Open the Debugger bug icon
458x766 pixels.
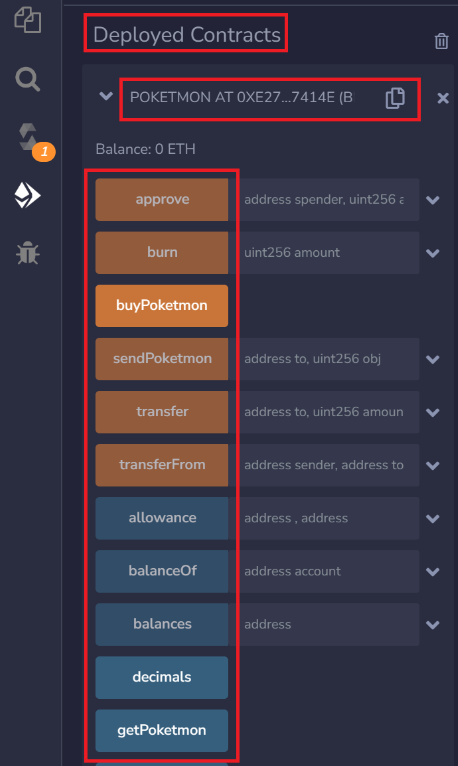pyautogui.click(x=27, y=253)
